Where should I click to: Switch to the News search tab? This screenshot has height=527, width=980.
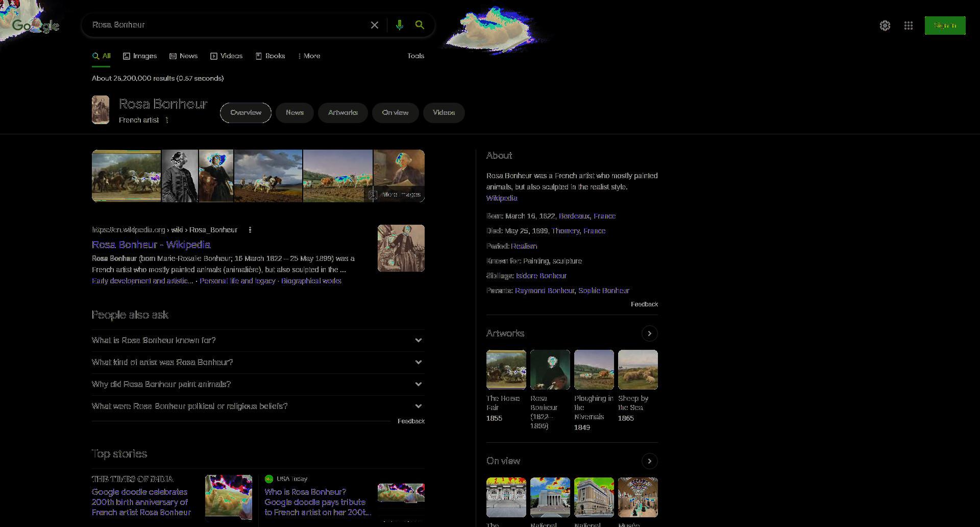[x=184, y=56]
